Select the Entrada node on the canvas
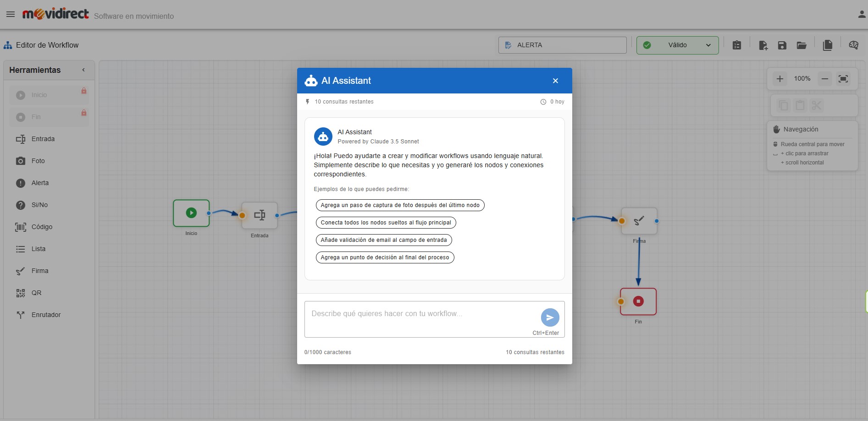The image size is (868, 421). pos(260,215)
